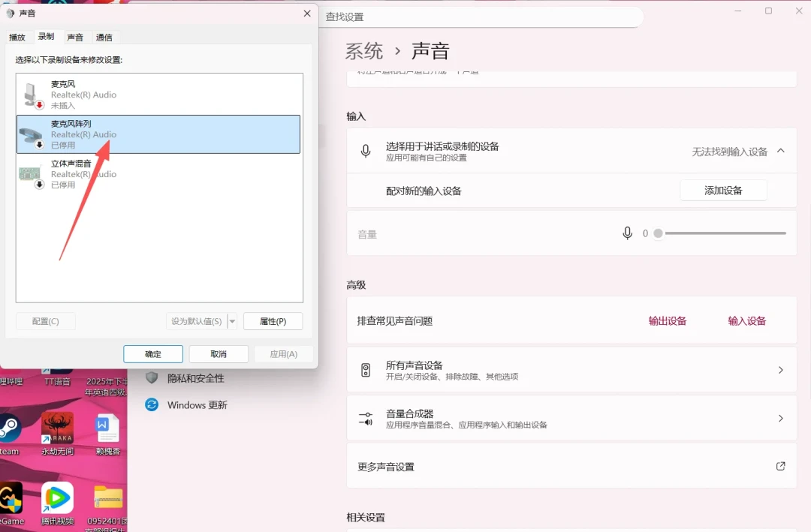Click the mixer icon beside 音量合成器
Screen dimensions: 811x532
[366, 418]
